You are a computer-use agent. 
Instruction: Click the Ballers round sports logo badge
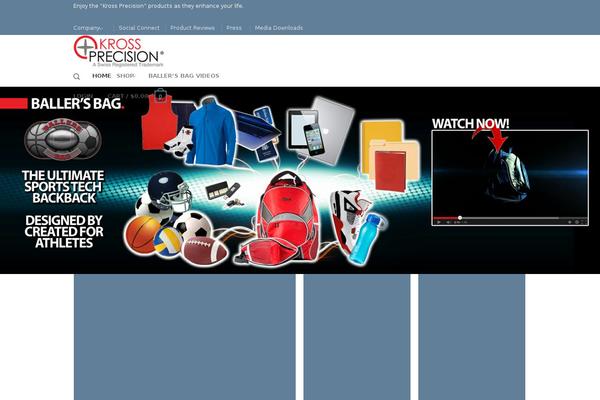pyautogui.click(x=63, y=140)
